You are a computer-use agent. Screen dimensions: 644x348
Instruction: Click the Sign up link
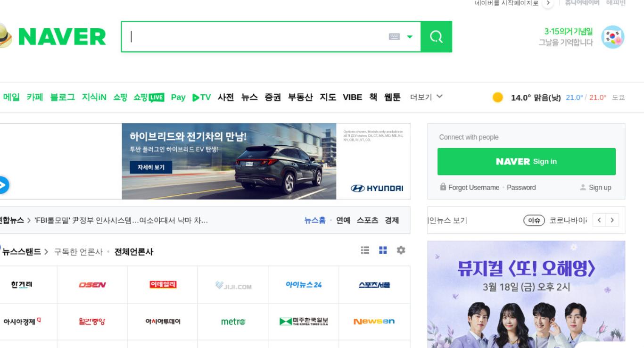click(x=600, y=187)
